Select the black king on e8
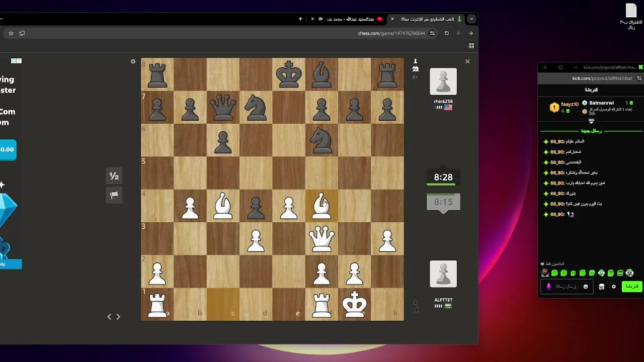Screen dimensions: 644x362 click(x=289, y=74)
